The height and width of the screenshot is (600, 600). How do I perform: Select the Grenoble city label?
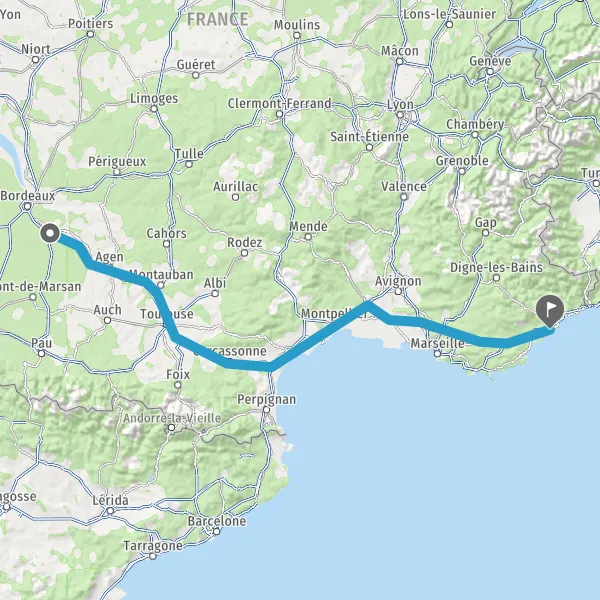click(462, 161)
